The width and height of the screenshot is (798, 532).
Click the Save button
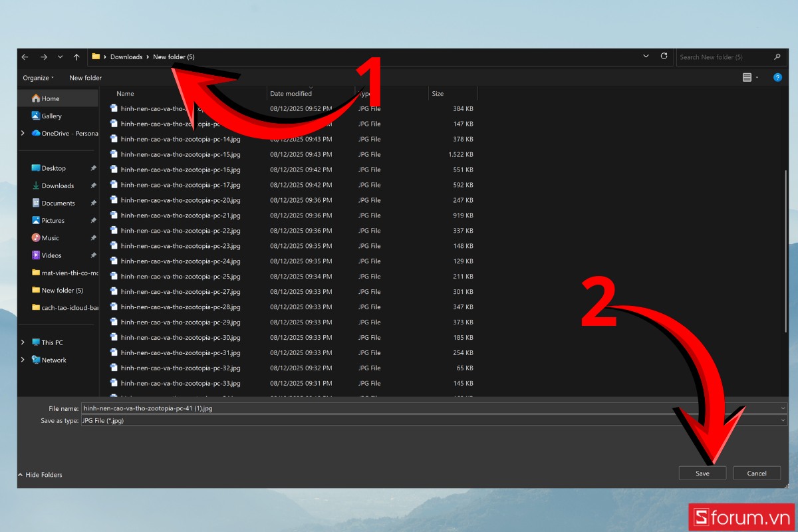tap(702, 473)
